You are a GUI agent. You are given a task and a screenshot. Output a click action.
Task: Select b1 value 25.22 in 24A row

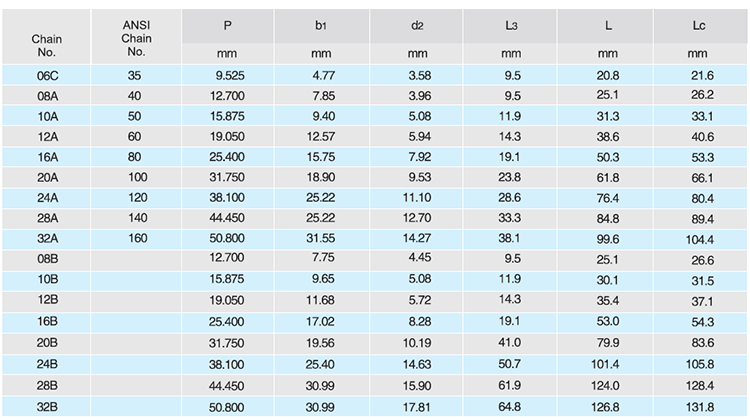click(x=320, y=198)
